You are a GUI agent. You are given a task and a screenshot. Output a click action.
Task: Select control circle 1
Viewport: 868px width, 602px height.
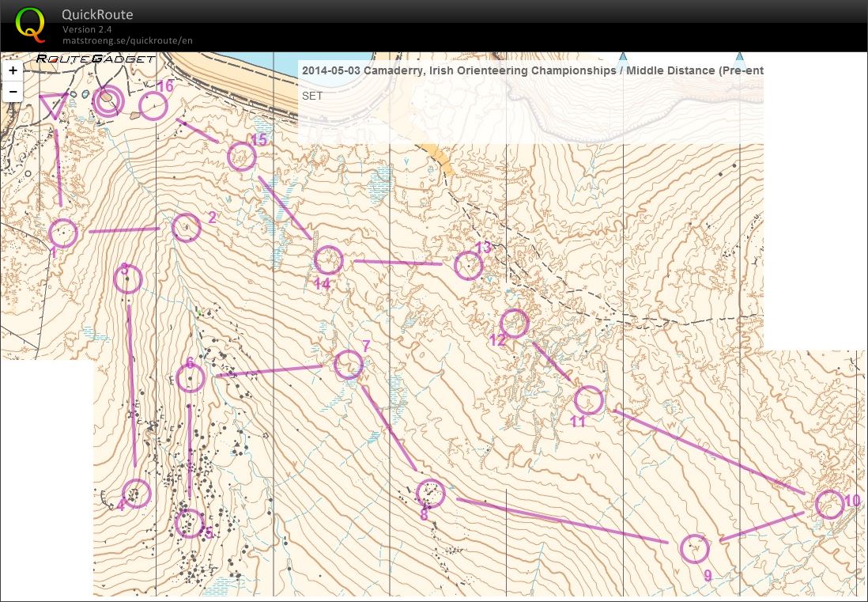pyautogui.click(x=62, y=233)
